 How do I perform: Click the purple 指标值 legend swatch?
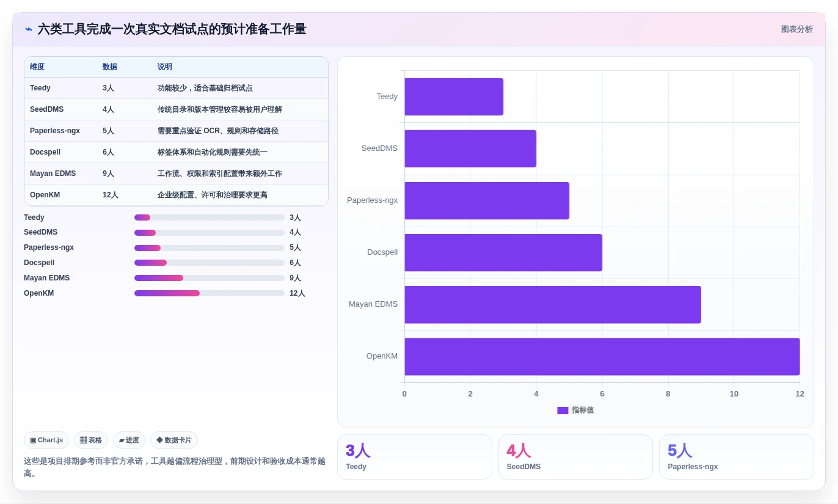coord(563,411)
